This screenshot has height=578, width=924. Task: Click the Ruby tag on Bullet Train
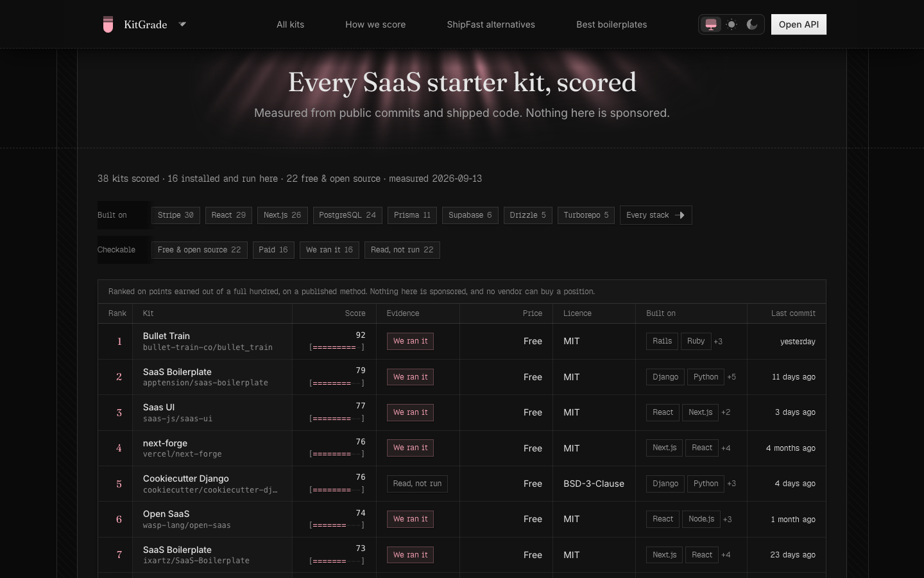click(696, 341)
